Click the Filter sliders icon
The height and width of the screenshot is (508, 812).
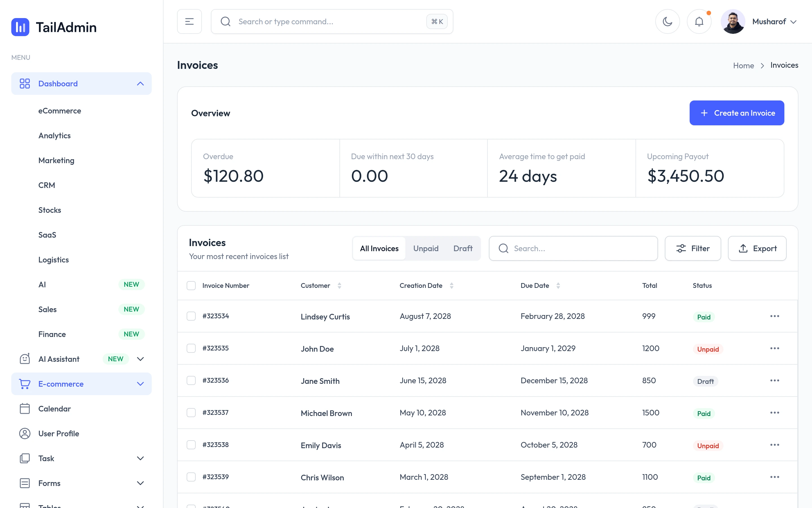pyautogui.click(x=681, y=248)
